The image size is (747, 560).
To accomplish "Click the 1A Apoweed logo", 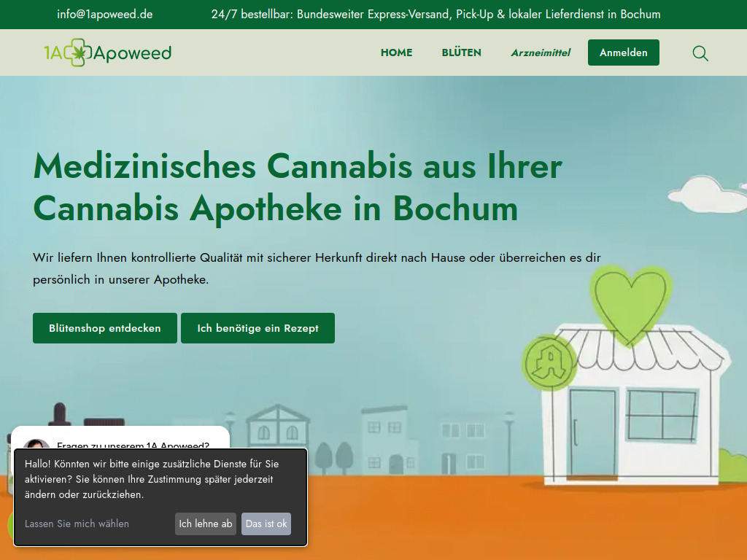I will click(x=108, y=52).
